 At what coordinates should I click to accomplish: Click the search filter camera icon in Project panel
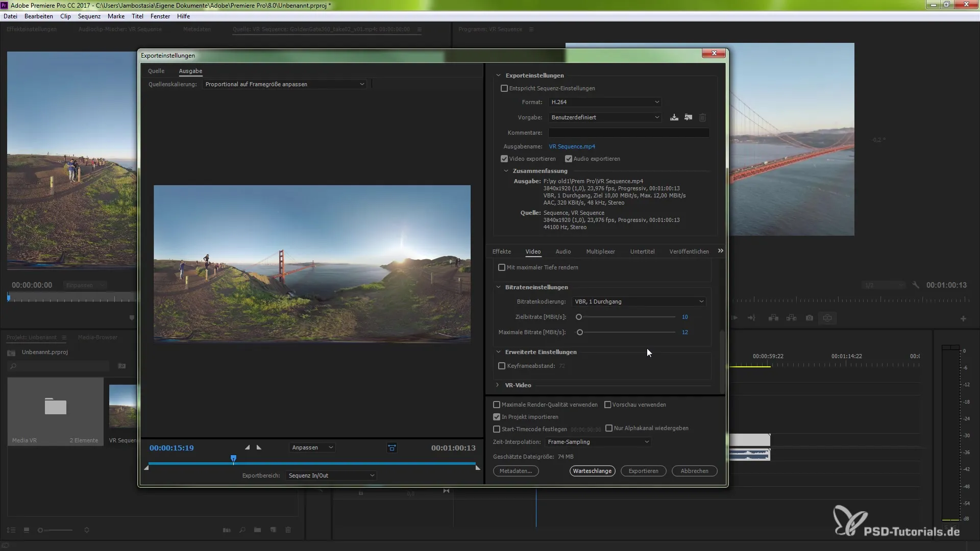tap(121, 366)
